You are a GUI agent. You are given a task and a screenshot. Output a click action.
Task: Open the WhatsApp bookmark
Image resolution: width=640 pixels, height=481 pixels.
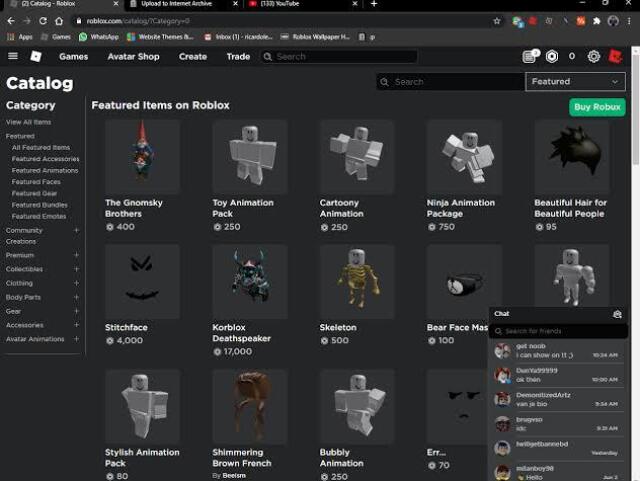[x=99, y=37]
